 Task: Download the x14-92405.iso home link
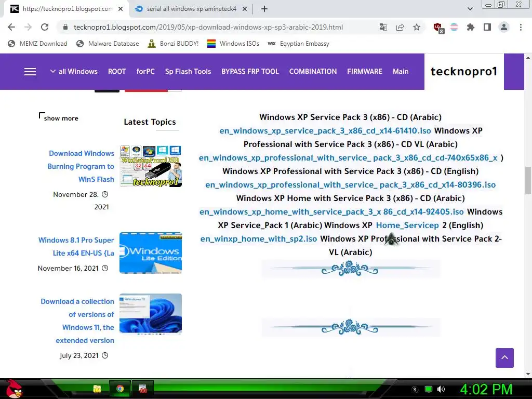pos(331,212)
